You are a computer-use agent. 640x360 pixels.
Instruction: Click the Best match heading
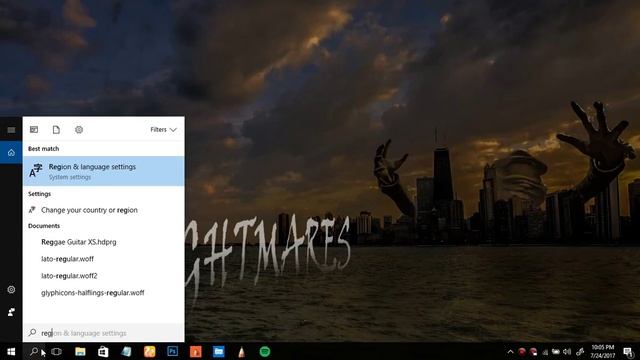(x=43, y=149)
